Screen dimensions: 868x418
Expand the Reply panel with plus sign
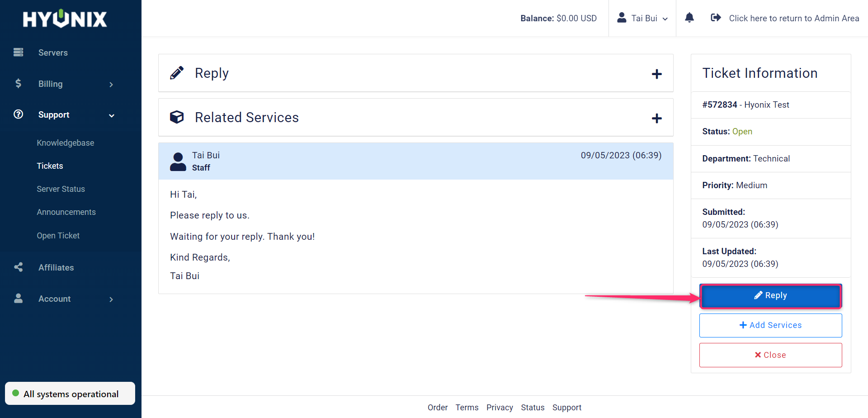point(656,74)
